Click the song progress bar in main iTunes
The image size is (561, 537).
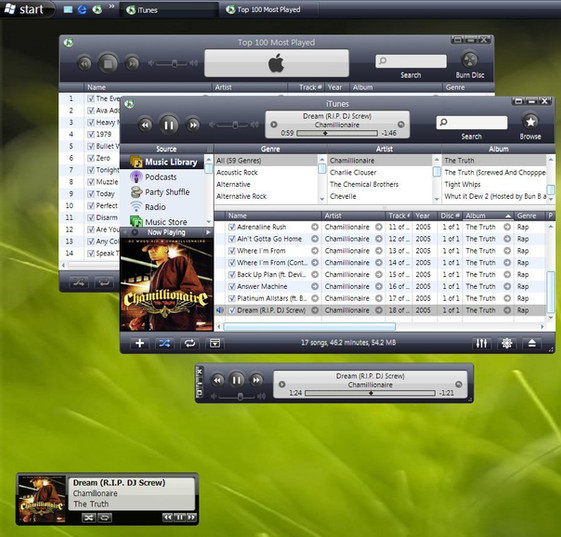click(337, 133)
